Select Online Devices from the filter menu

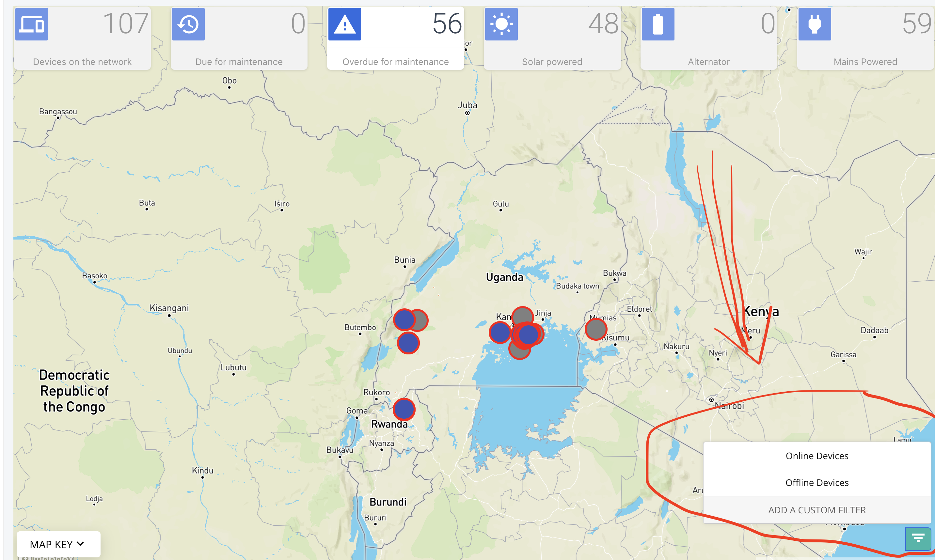816,456
